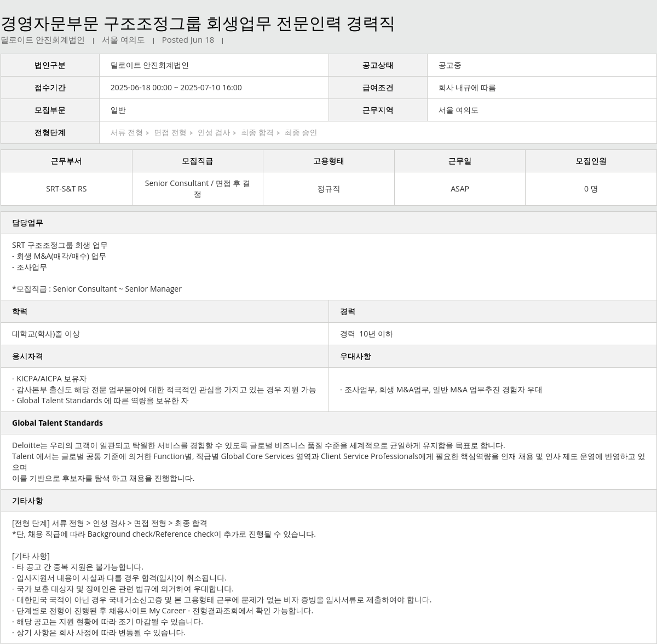657x644 pixels.
Task: Click the arrow icon after 최종 합격
Action: coord(278,133)
